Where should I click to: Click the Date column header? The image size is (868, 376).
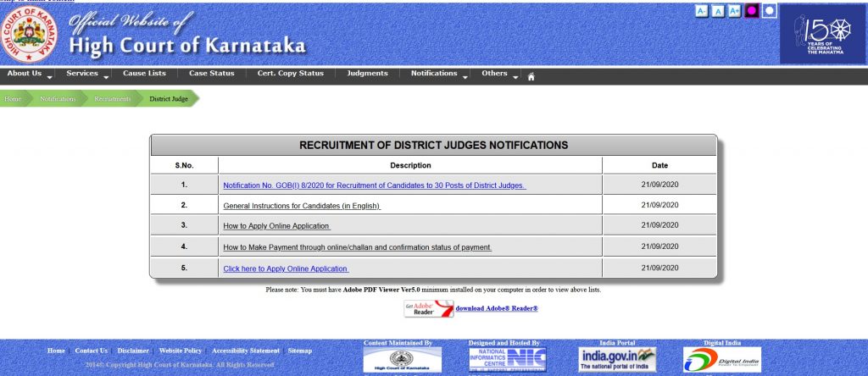pos(659,165)
